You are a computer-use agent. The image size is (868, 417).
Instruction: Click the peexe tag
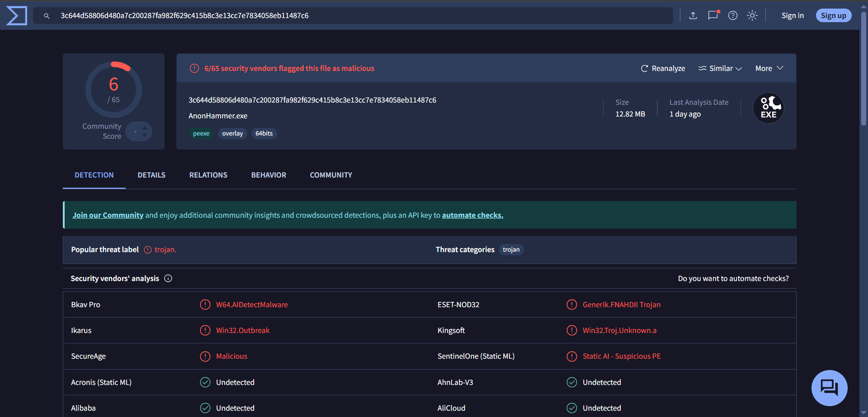tap(201, 133)
